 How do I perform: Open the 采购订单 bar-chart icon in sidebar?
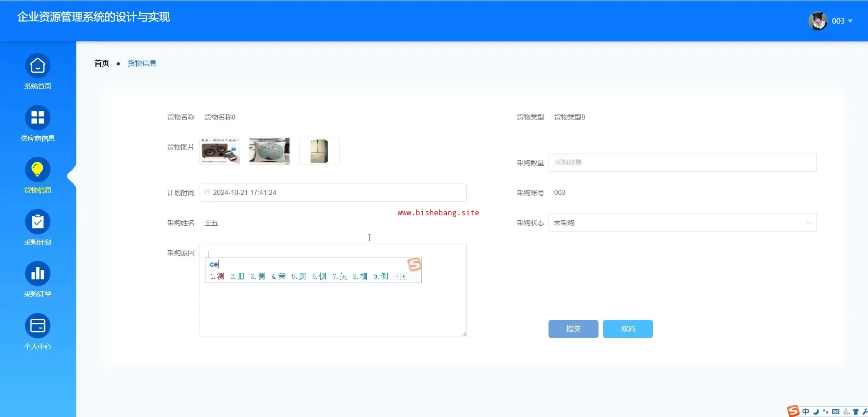pos(38,273)
